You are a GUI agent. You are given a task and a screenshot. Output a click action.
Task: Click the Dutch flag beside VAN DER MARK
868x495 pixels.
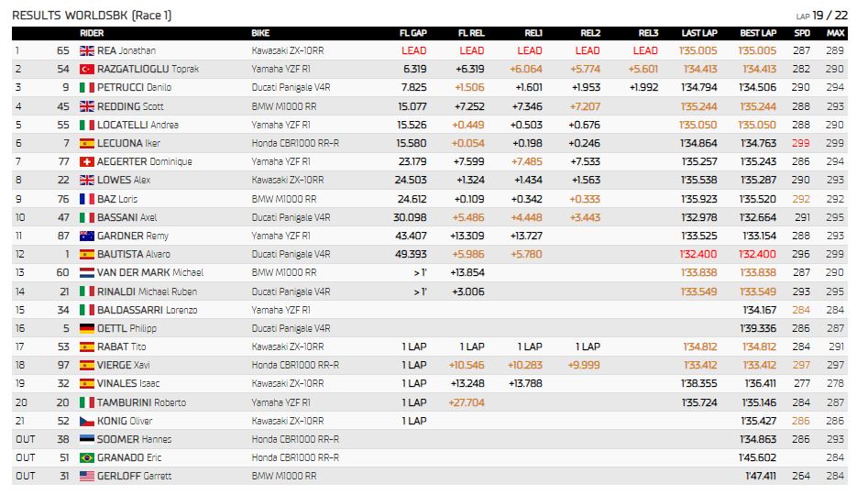point(87,272)
